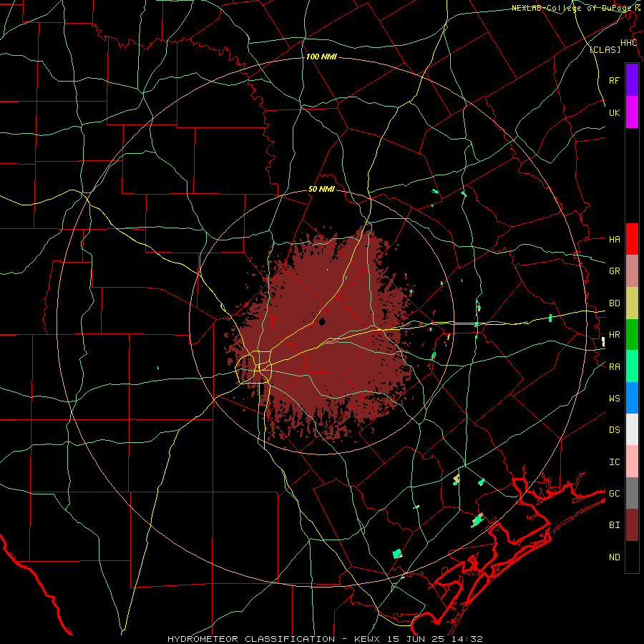Pick the dark green HR legend swatch
Viewport: 644px width, 644px height.
[632, 335]
